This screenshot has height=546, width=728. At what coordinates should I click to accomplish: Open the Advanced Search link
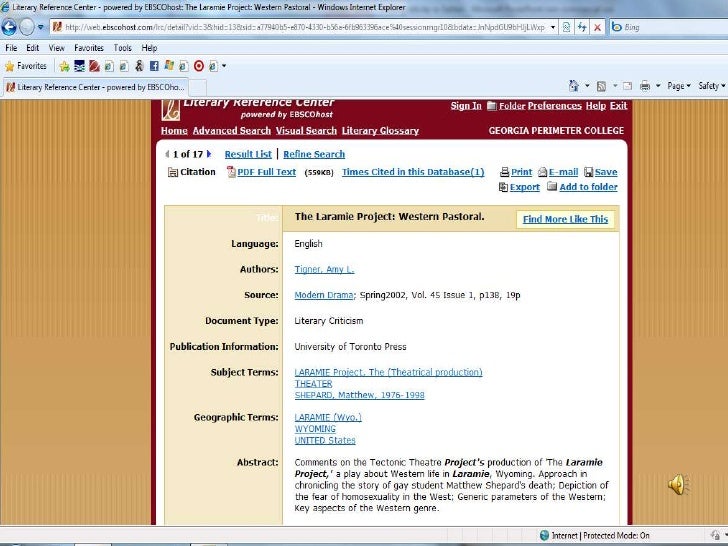coord(232,131)
